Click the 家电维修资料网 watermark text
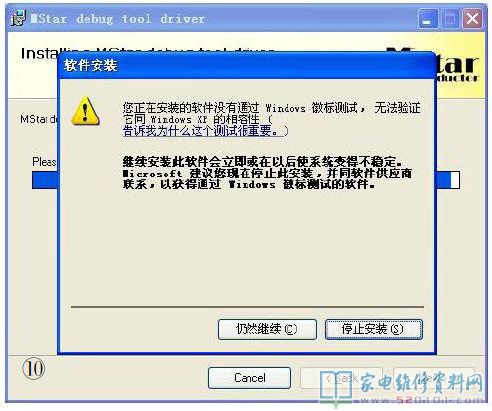Screen dimensions: 492x411 click(421, 383)
